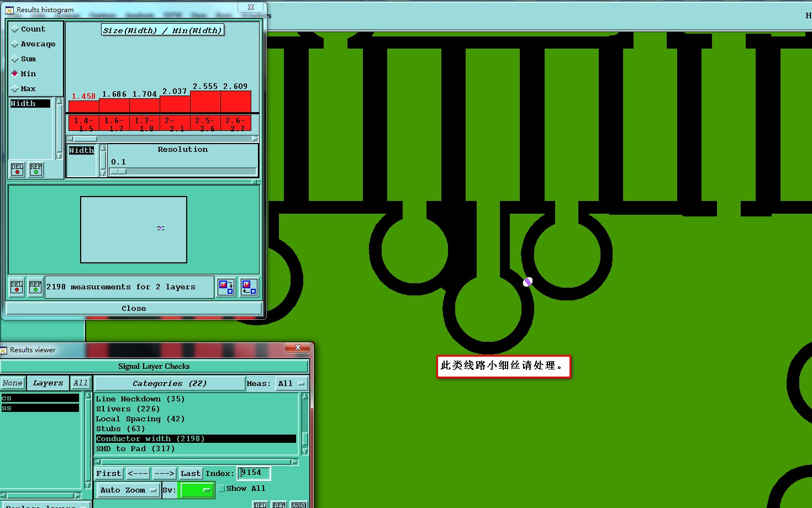This screenshot has width=812, height=508.
Task: Click the Layers header button
Action: (48, 383)
